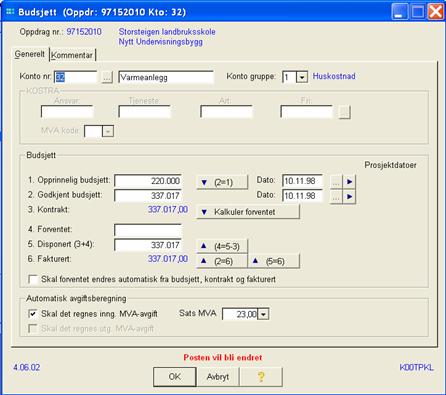Click the Disponert (3+4) amount field
The width and height of the screenshot is (446, 395).
coord(148,245)
